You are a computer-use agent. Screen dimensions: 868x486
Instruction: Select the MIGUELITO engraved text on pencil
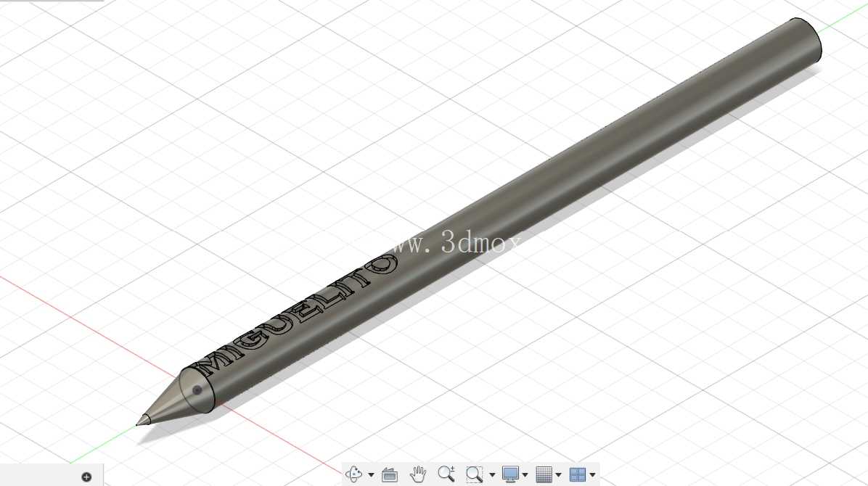point(298,316)
